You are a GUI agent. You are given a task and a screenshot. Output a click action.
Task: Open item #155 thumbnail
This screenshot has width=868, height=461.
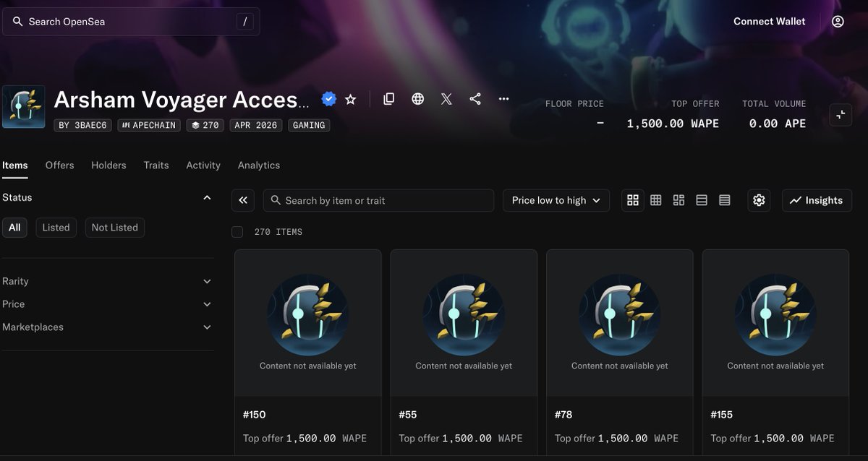[x=775, y=322]
